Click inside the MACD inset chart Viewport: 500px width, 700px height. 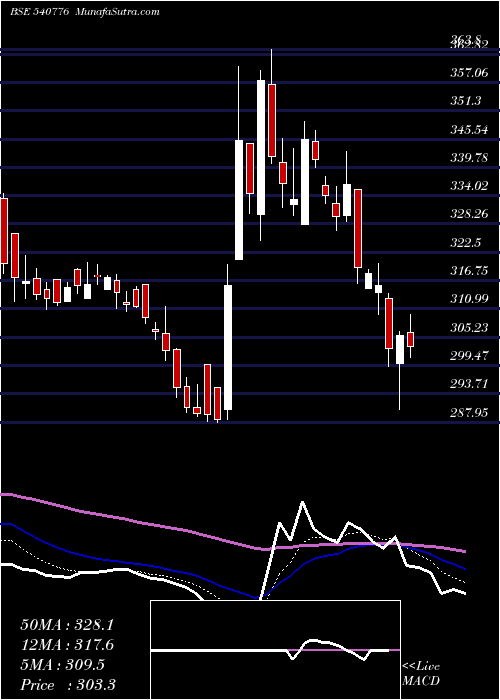[275, 650]
